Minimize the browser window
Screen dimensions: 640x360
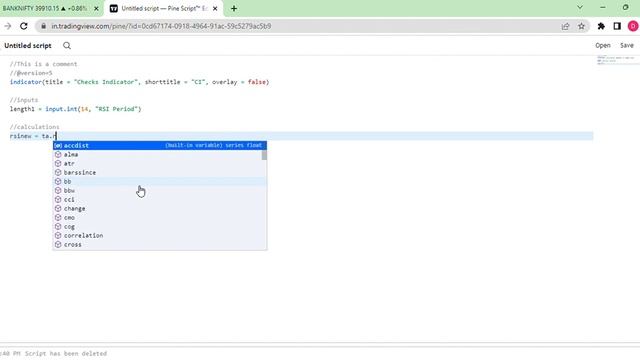pos(603,7)
